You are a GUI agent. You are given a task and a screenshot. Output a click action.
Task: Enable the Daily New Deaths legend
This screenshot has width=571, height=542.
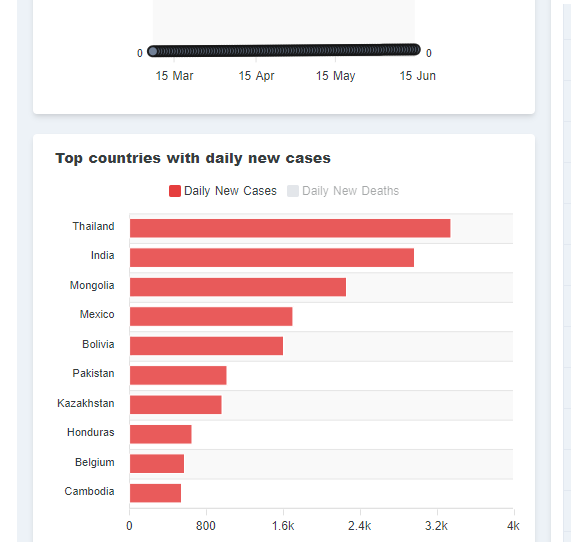coord(343,191)
